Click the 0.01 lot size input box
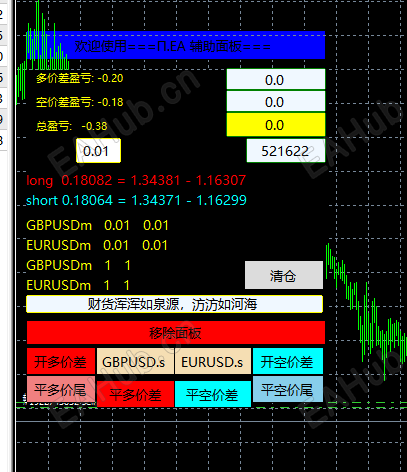The image size is (407, 472). 98,151
